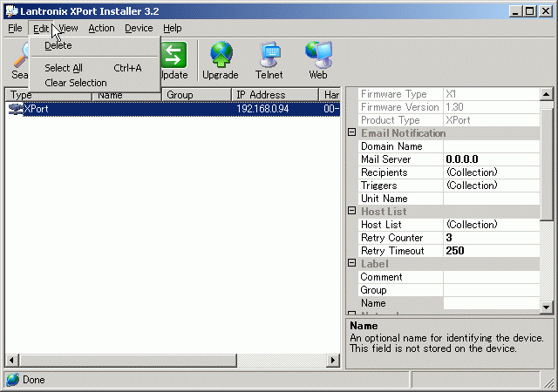Open the Web toolbar icon
This screenshot has width=558, height=392.
318,54
